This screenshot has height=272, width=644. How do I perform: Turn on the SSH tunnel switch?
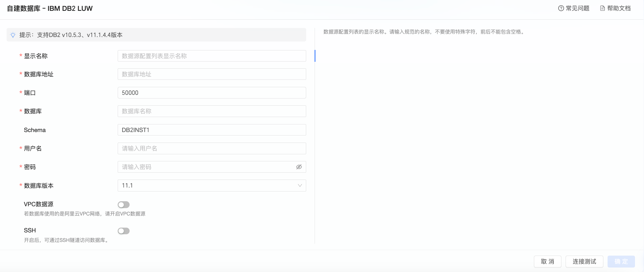pyautogui.click(x=124, y=231)
